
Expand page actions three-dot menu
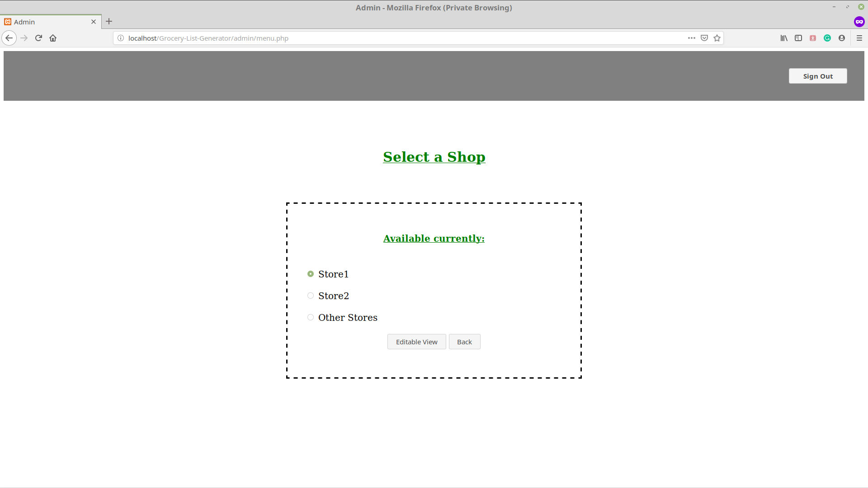(x=692, y=38)
